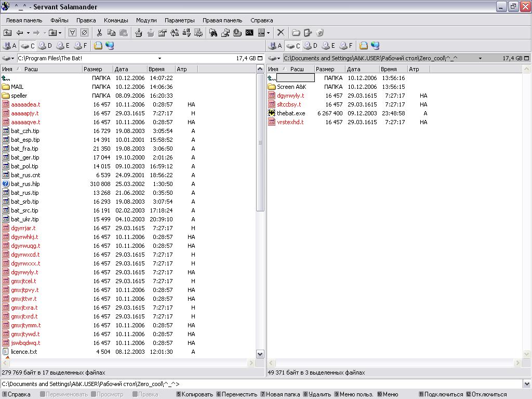Open the Back history dropdown arrow
This screenshot has width=532, height=399.
click(x=28, y=33)
